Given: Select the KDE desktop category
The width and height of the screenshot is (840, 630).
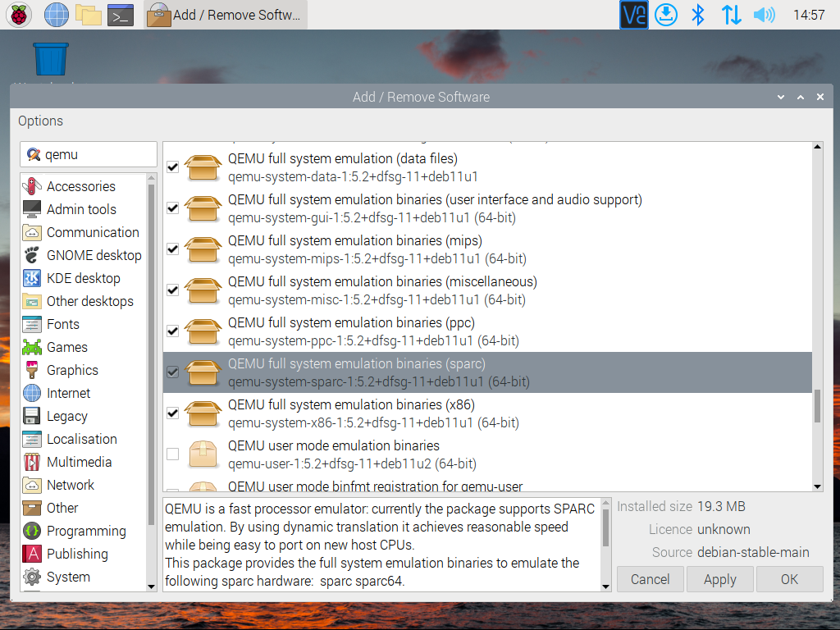Looking at the screenshot, I should 81,279.
